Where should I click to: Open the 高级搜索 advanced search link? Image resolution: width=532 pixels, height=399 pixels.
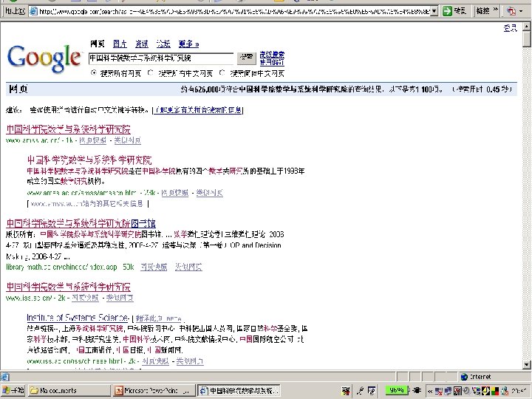coord(272,54)
